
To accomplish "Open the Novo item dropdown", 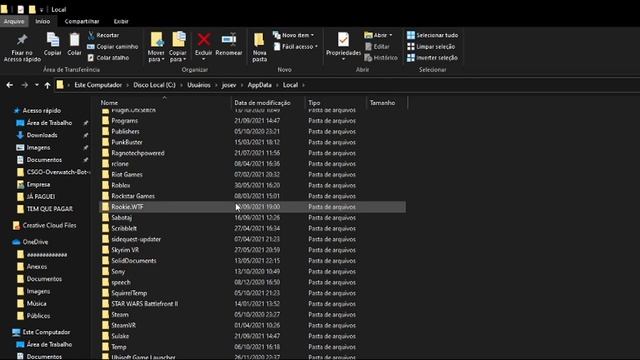I will click(x=294, y=35).
